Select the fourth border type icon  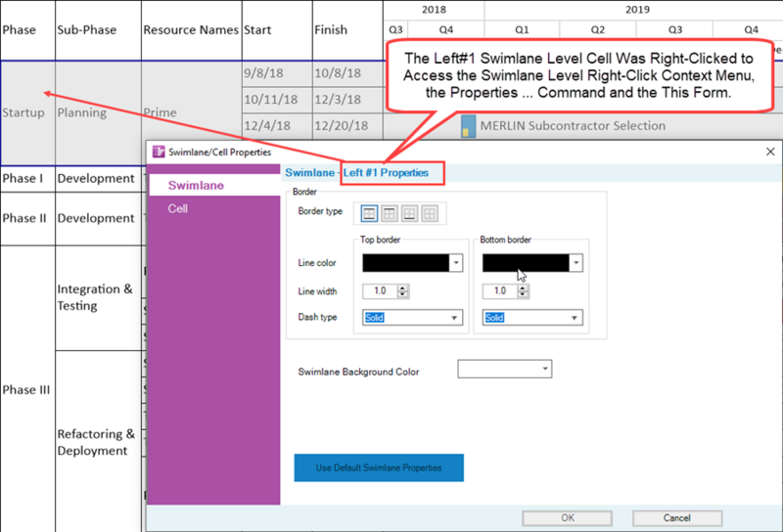pos(429,213)
